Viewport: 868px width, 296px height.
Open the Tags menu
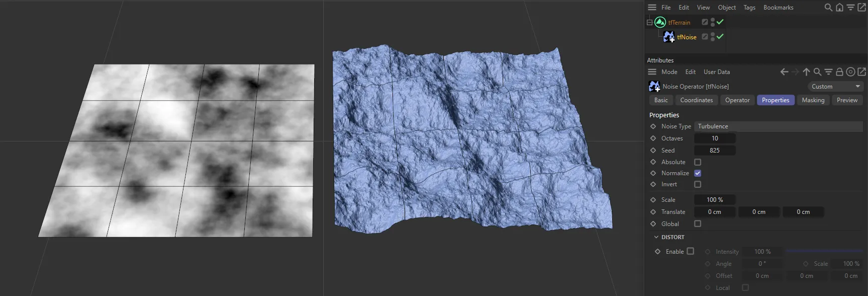click(749, 8)
